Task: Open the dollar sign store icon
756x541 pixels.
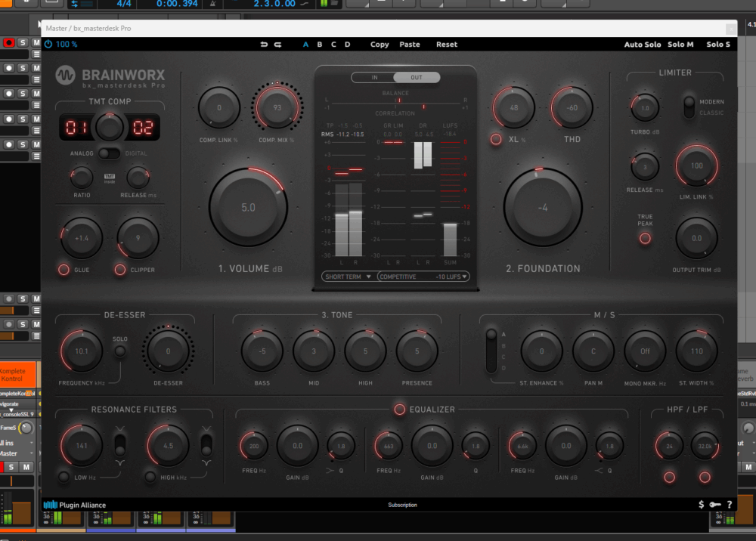Action: [701, 505]
